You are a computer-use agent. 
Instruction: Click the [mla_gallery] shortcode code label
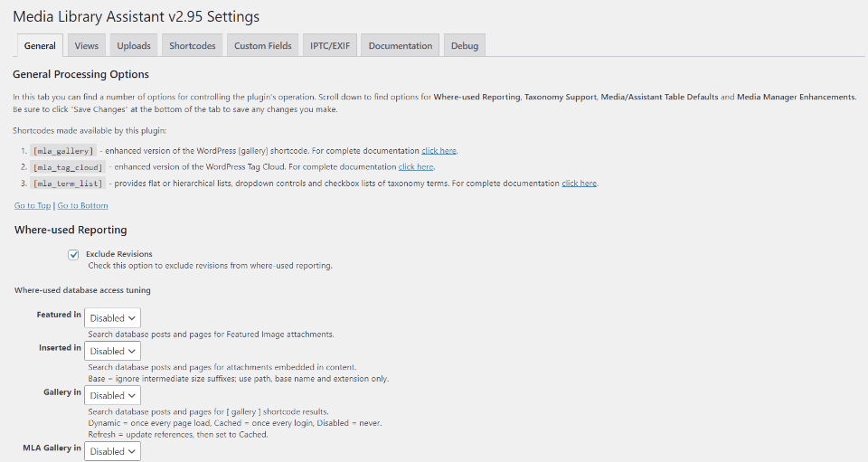[x=62, y=151]
